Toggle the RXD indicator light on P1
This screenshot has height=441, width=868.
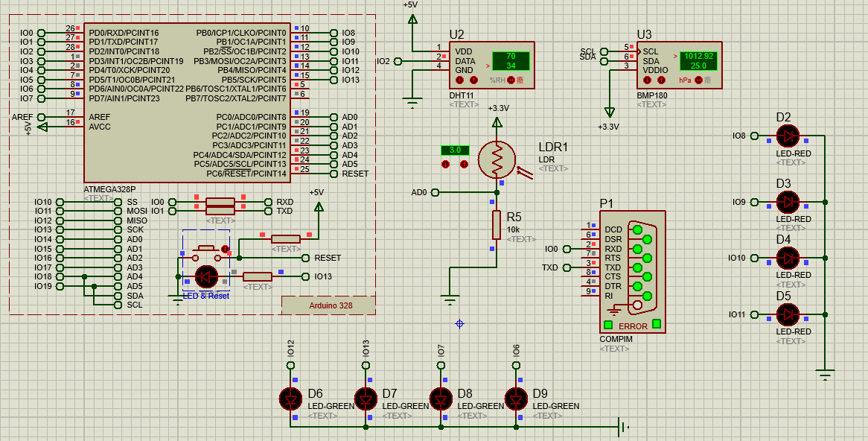[637, 248]
